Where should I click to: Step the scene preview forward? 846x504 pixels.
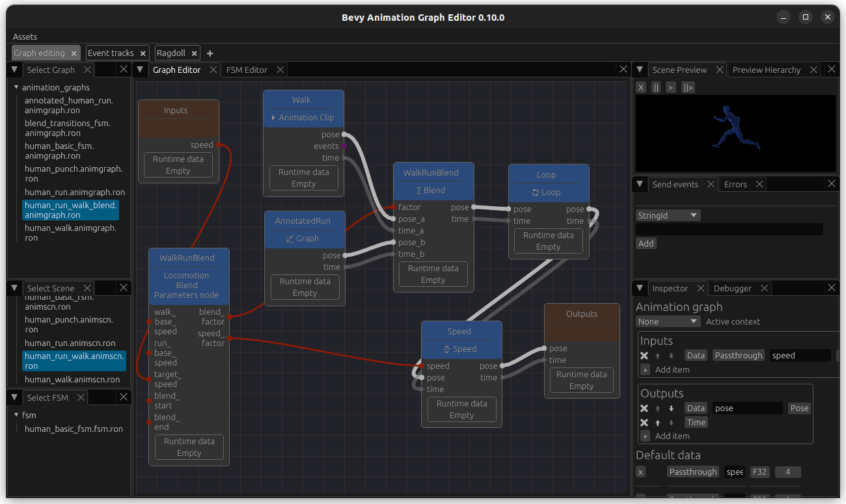pos(688,87)
